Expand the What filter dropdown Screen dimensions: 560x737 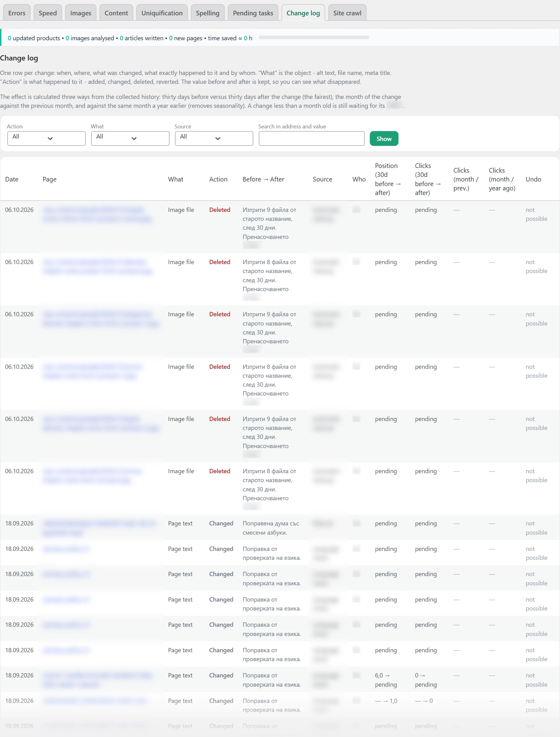[x=130, y=138]
